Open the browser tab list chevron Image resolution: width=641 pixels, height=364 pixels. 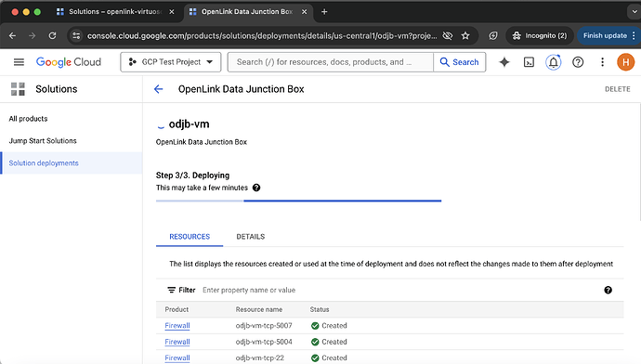tap(634, 12)
